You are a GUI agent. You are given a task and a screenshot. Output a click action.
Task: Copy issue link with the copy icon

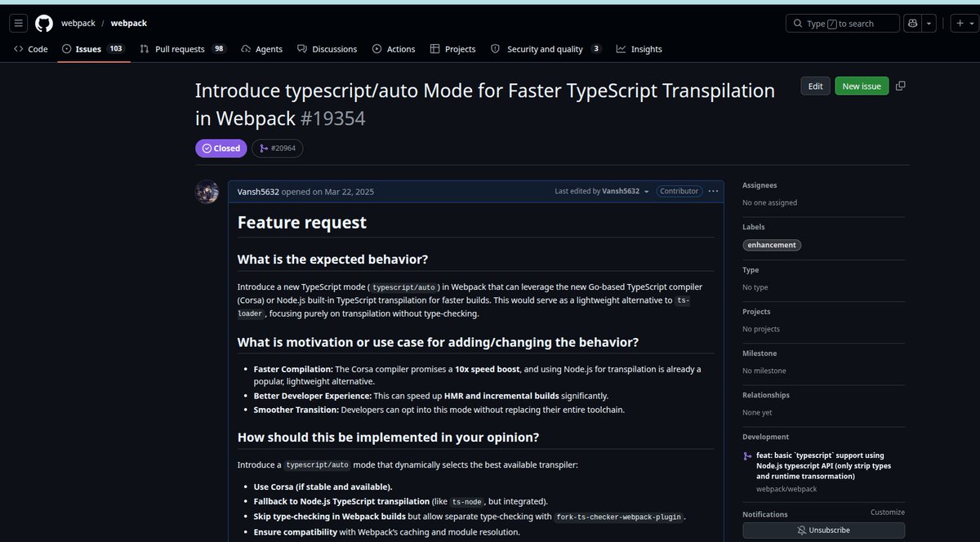click(x=901, y=86)
